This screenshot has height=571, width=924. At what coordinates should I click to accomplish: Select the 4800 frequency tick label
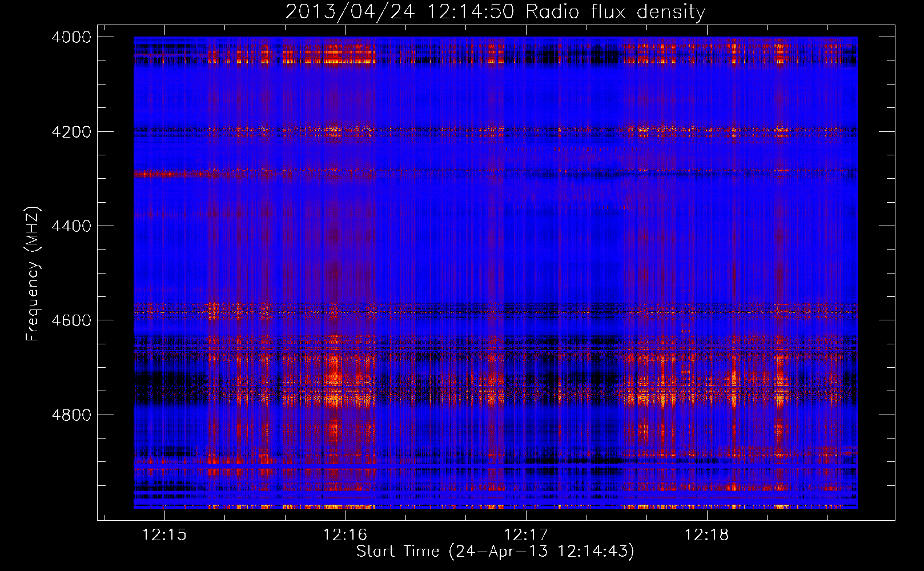71,415
